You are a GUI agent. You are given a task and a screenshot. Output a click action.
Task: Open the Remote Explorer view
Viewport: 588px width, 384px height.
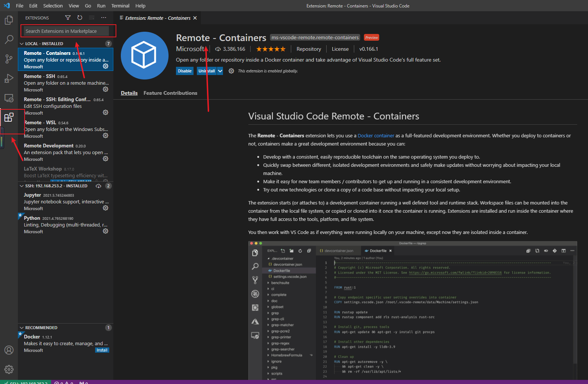tap(9, 98)
